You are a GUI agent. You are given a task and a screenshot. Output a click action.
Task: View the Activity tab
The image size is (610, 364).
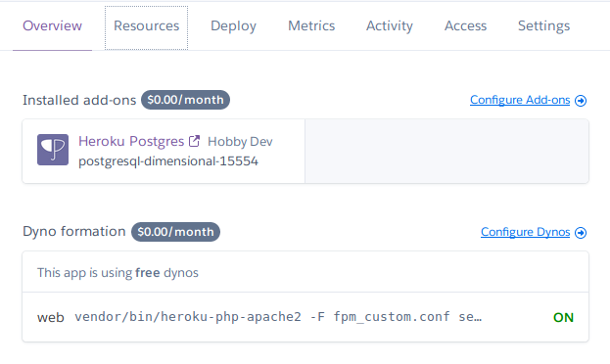click(x=390, y=26)
